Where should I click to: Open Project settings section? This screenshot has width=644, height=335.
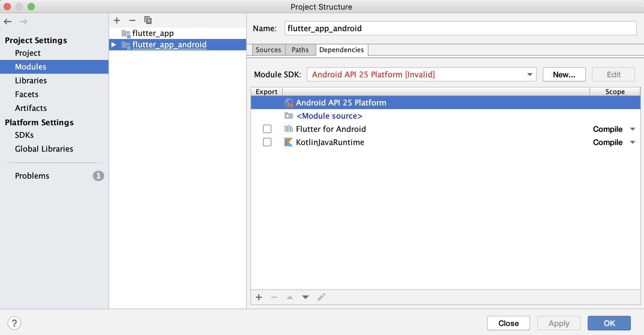tap(28, 53)
